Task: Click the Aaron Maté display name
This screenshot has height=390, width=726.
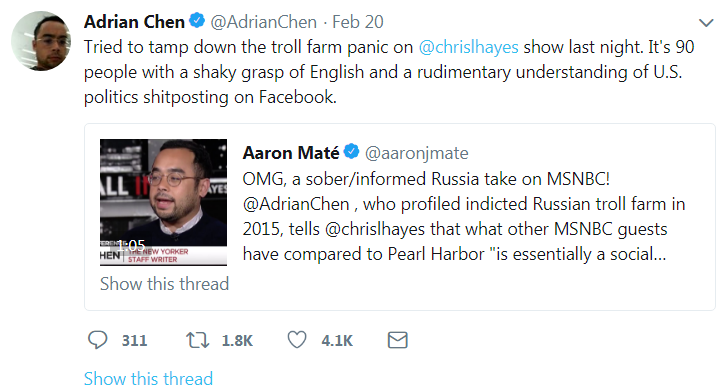Action: [291, 153]
